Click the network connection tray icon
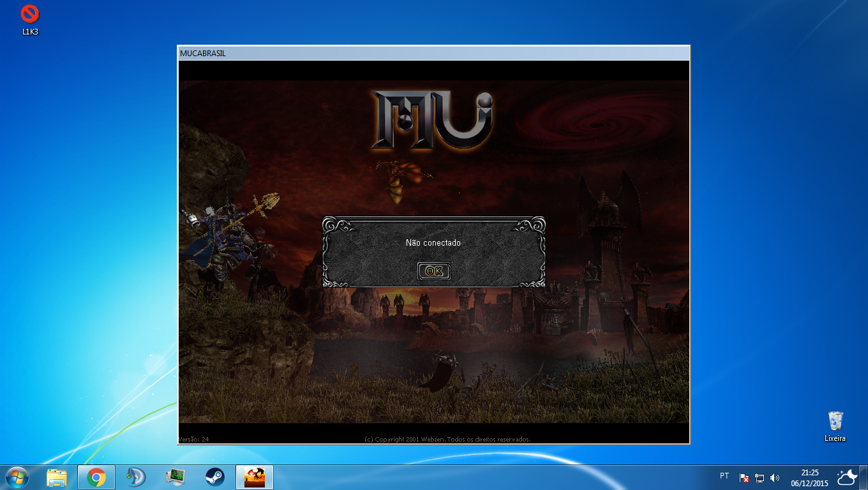 coord(759,478)
